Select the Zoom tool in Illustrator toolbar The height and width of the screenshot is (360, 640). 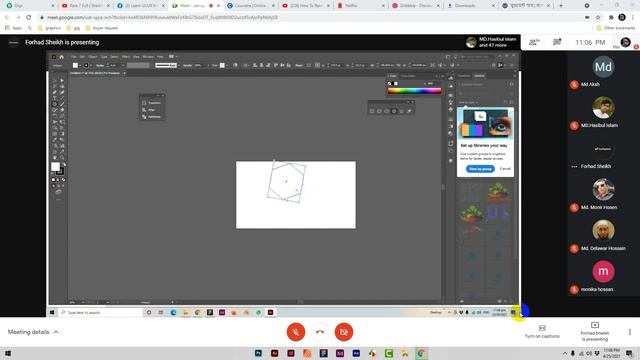(x=62, y=158)
